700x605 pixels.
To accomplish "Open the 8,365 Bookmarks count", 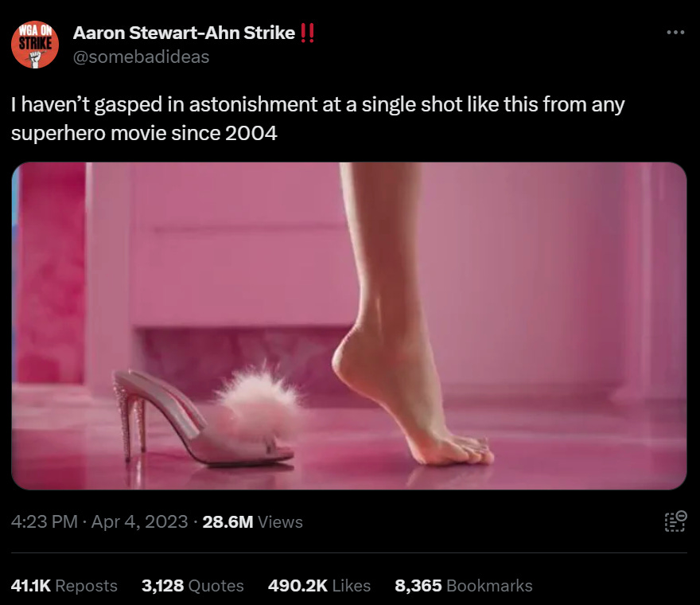I will [464, 585].
